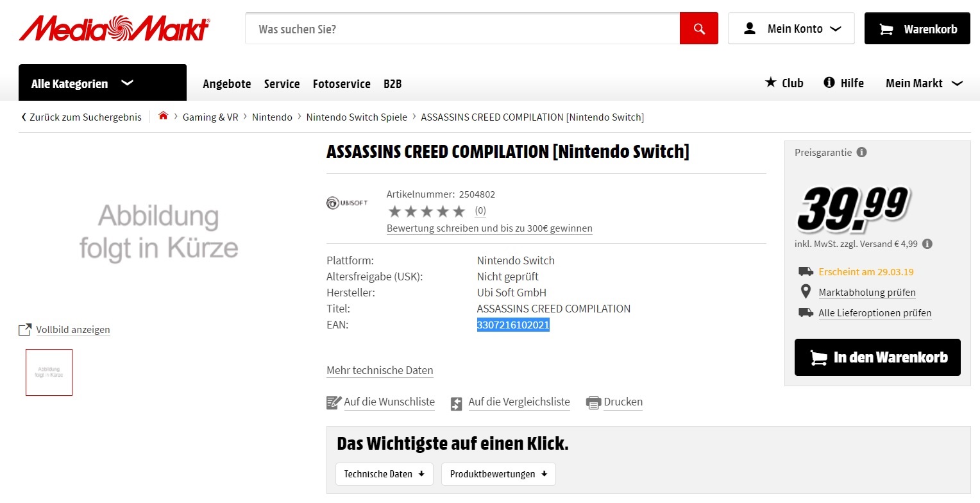Open the Fotoservice menu item
Screen dimensions: 980x503
(341, 83)
